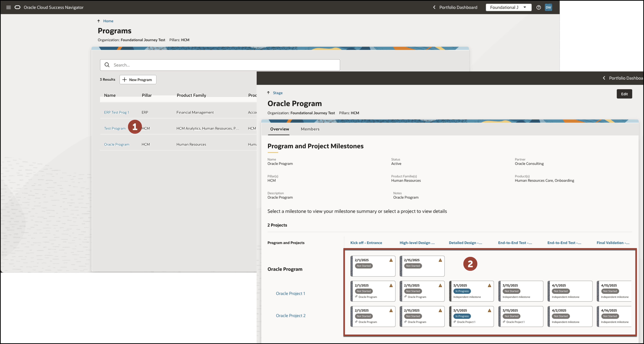This screenshot has height=344, width=644.
Task: Click inside the search field
Action: (x=220, y=65)
